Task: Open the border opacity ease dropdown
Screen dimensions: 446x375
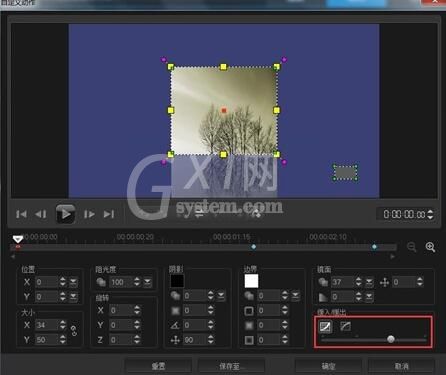Action: (295, 296)
